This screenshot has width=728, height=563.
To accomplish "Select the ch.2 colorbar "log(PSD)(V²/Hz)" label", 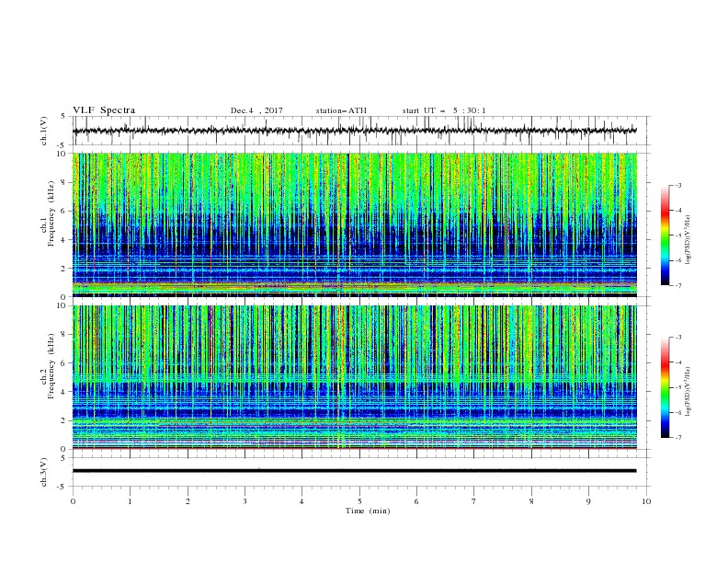I will [688, 392].
